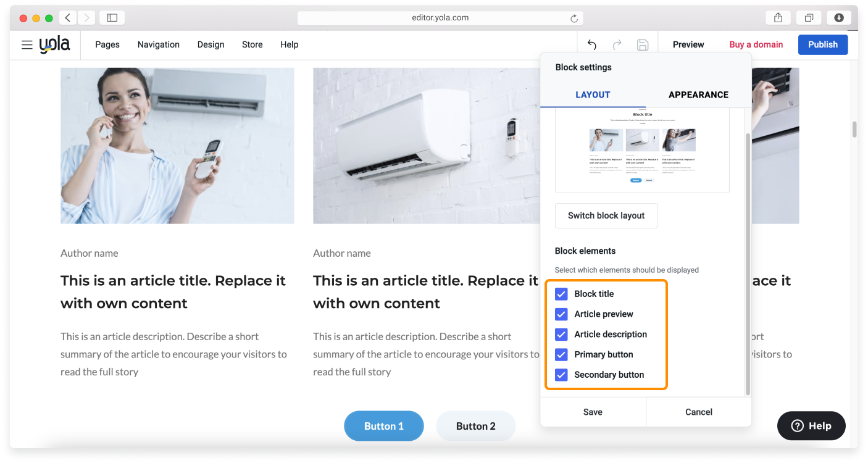The width and height of the screenshot is (868, 463).
Task: Click the block layout preview thumbnail
Action: pyautogui.click(x=642, y=151)
